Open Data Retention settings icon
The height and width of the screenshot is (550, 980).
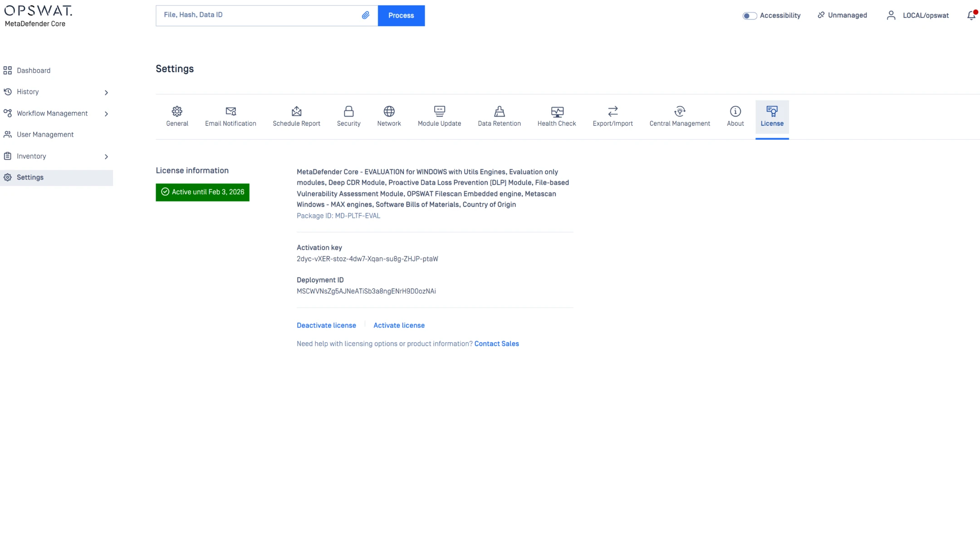[499, 111]
